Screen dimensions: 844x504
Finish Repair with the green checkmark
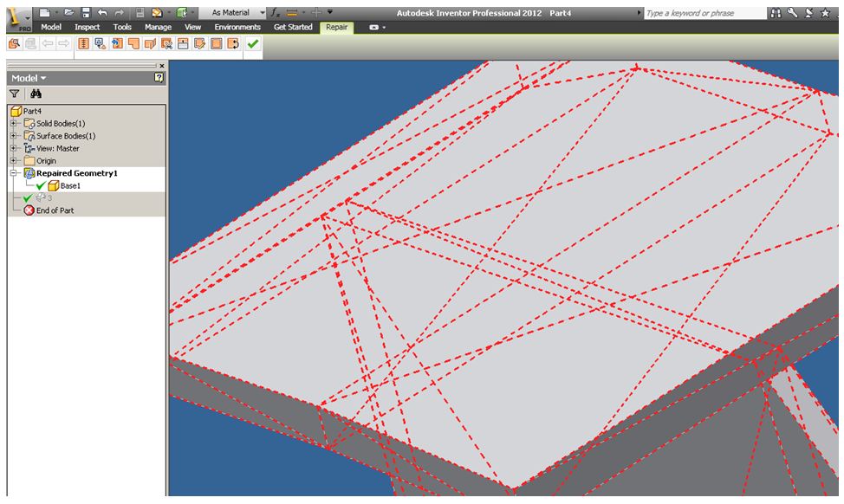click(x=253, y=43)
